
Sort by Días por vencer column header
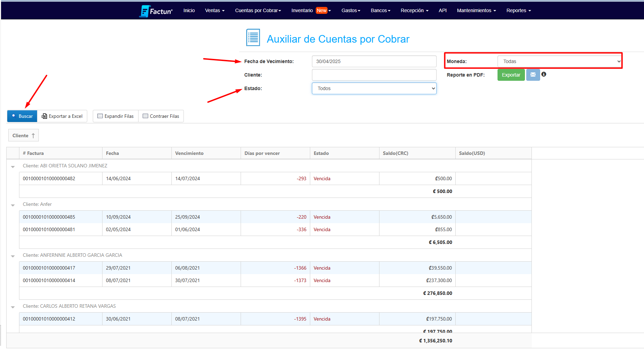click(275, 153)
